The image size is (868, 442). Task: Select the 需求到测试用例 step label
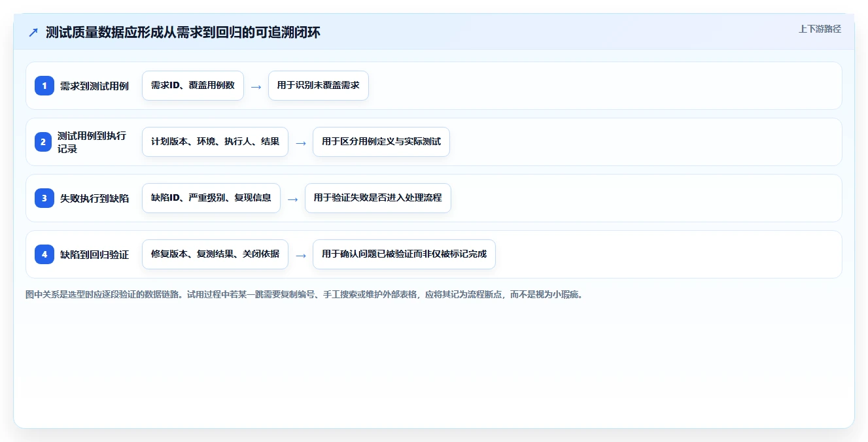coord(94,86)
